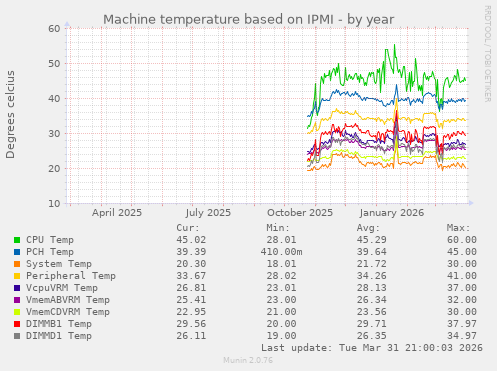Viewport: 497px width, 371px height.
Task: Select the VmemABVRM Temp legend label
Action: coord(68,300)
